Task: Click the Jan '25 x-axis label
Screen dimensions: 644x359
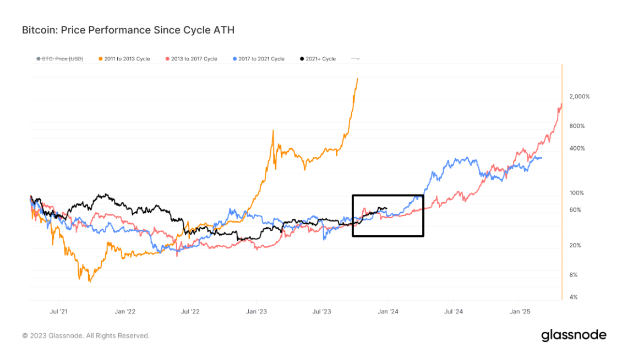Action: 520,311
